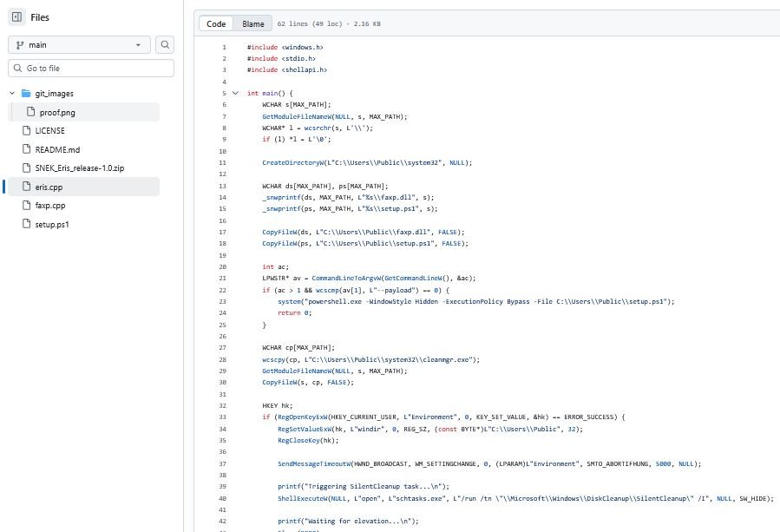The width and height of the screenshot is (780, 532).
Task: Click the file icon next to setup.ps1
Action: tap(26, 223)
